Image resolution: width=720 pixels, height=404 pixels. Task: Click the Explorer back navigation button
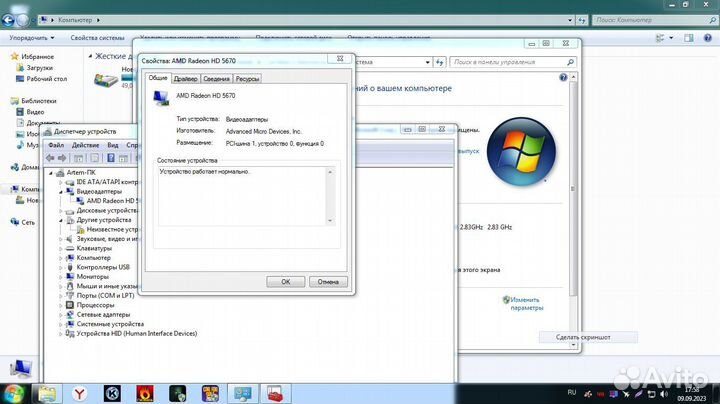8,20
